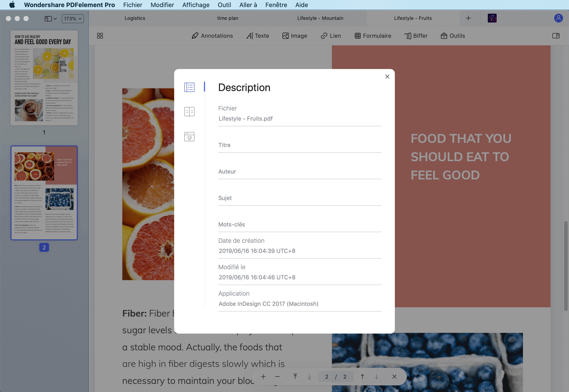Expand the sidebar view mode chevron
569x392 pixels.
[x=56, y=19]
